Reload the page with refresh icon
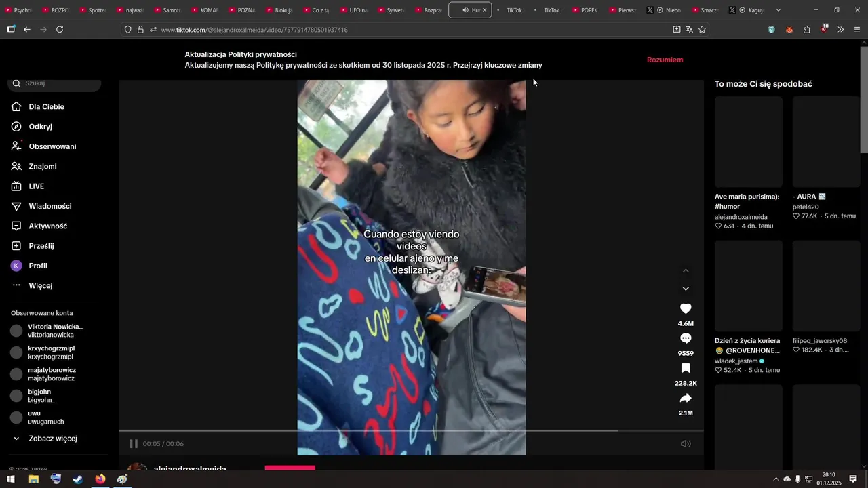 [60, 29]
